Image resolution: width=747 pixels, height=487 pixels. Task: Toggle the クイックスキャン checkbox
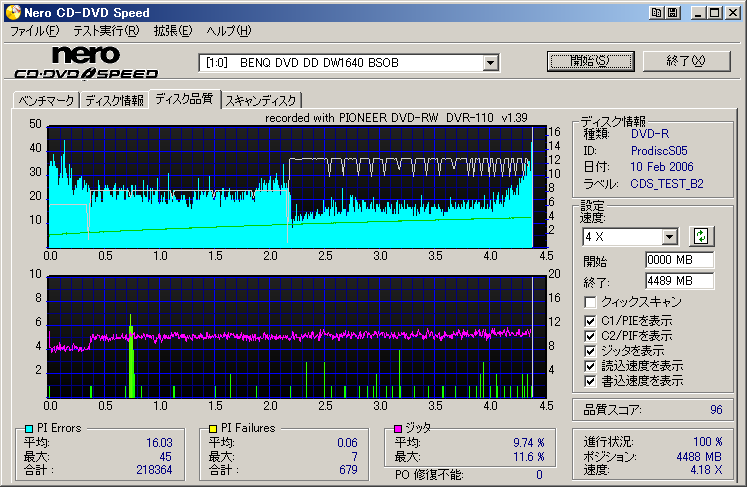click(590, 302)
